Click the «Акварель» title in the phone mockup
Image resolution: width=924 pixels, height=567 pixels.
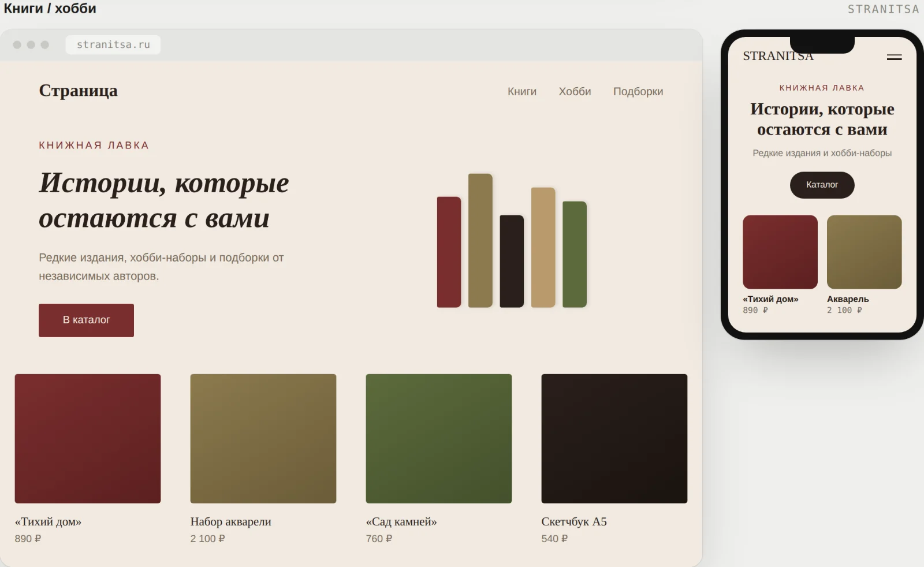tap(848, 299)
